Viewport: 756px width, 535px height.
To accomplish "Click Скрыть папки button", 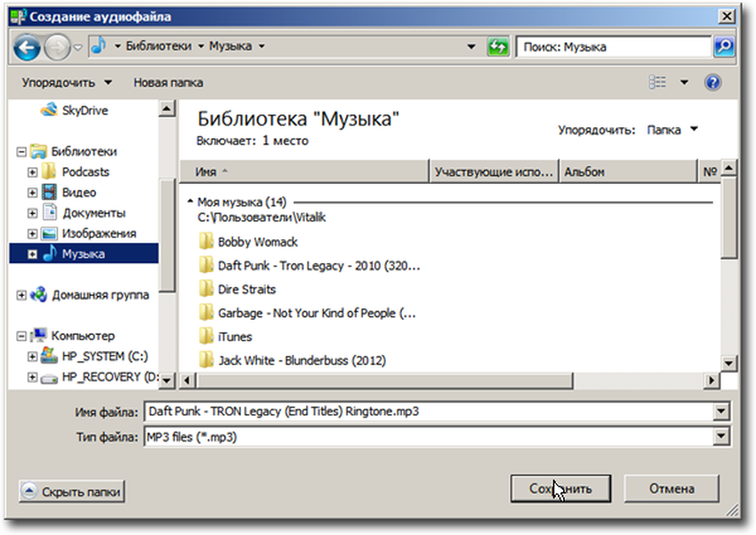I will [x=72, y=491].
